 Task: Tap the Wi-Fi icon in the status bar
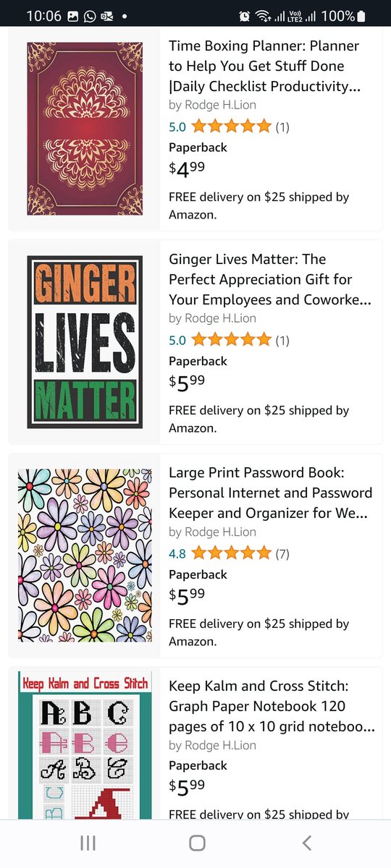coord(262,16)
